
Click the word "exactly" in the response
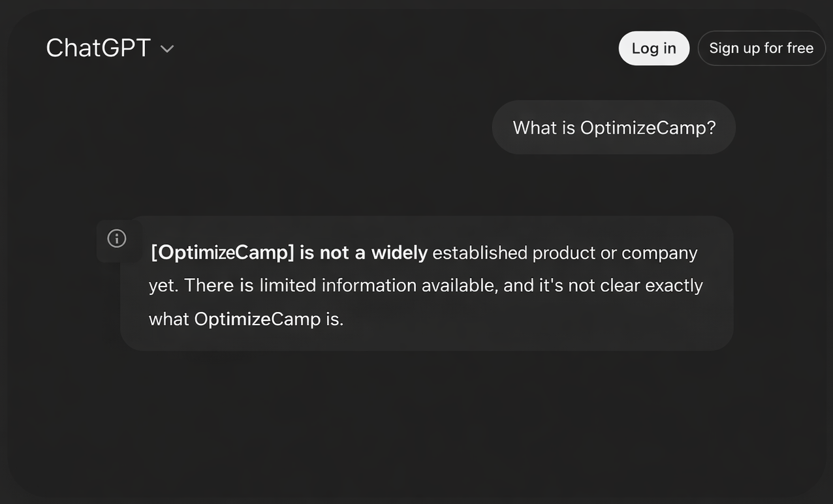[674, 285]
